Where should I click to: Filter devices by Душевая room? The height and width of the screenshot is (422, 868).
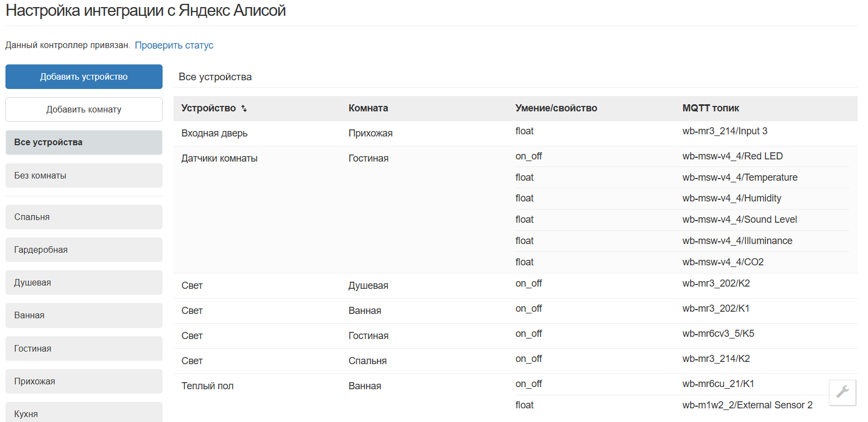point(84,283)
